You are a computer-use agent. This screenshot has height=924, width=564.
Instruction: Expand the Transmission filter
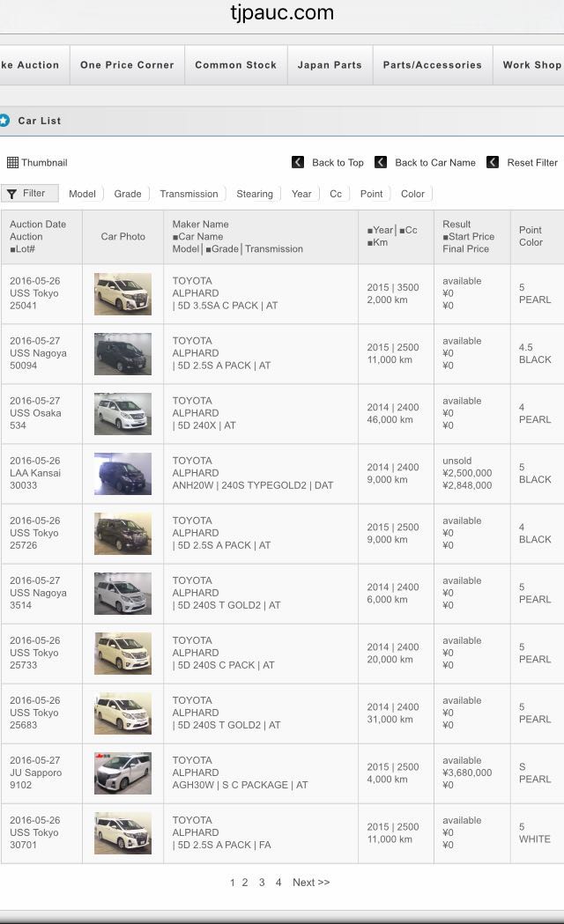(189, 194)
